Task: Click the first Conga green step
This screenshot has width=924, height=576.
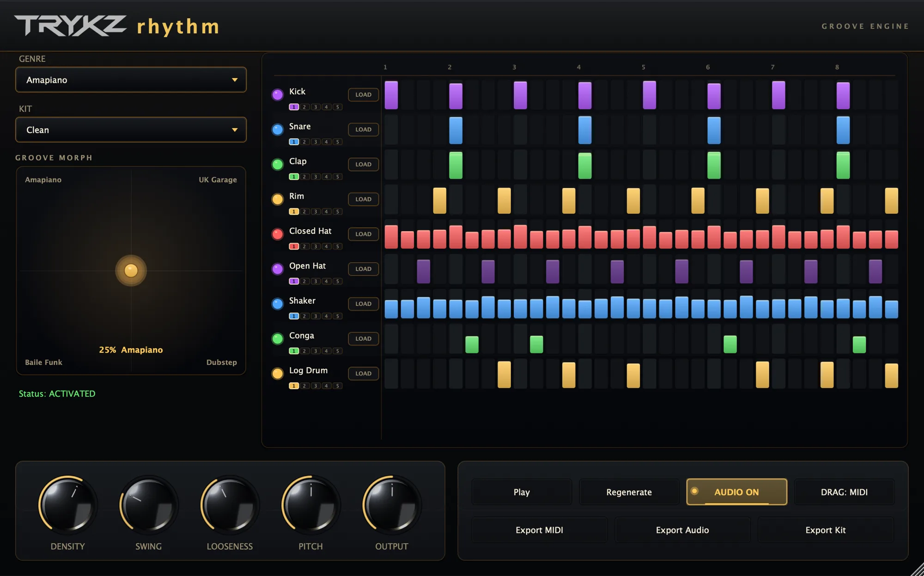Action: pyautogui.click(x=472, y=345)
